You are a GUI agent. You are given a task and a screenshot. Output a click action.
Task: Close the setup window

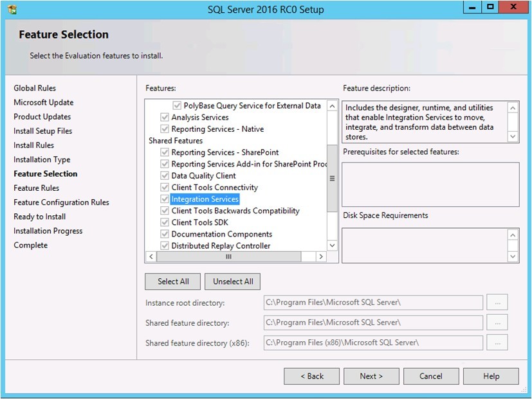tap(513, 7)
